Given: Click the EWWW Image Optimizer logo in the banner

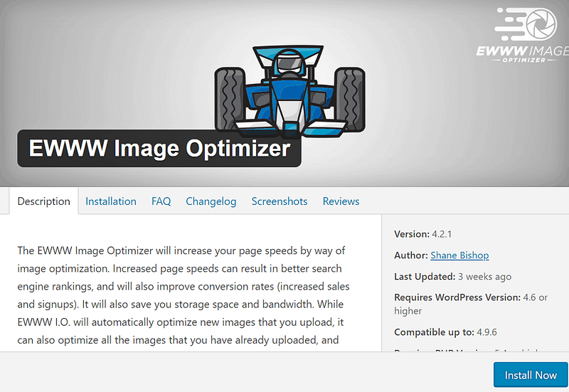Looking at the screenshot, I should 523,35.
